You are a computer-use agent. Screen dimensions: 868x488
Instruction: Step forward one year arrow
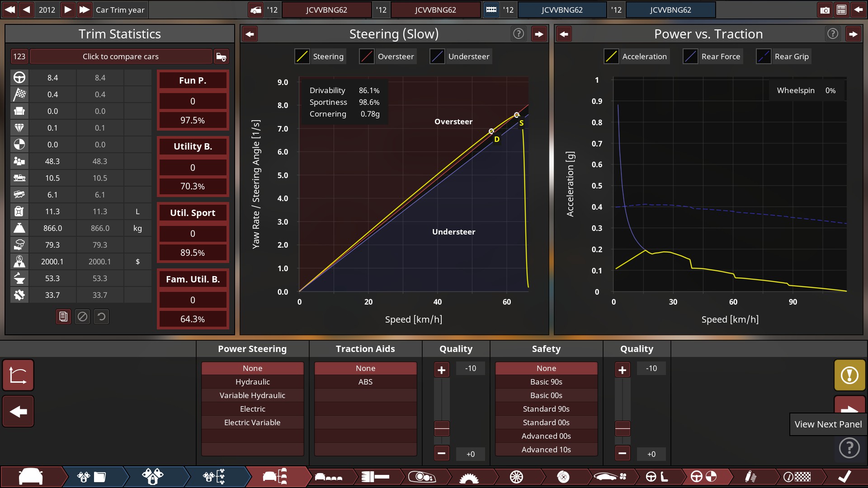point(67,9)
